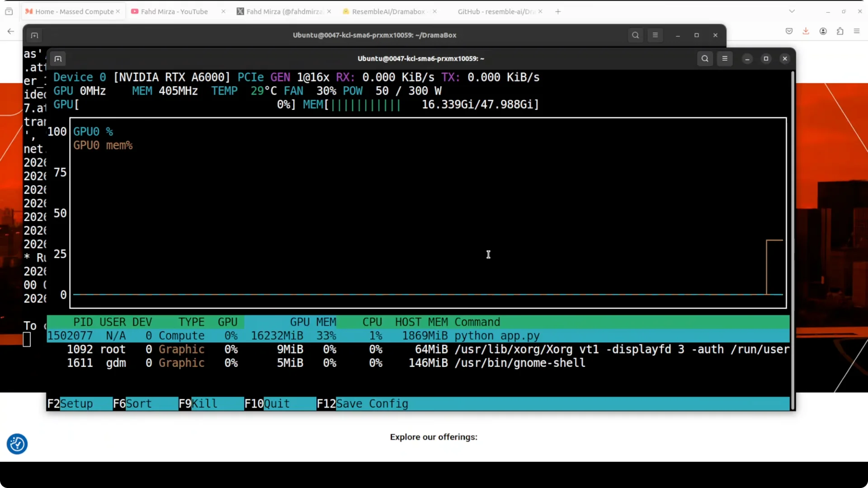Image resolution: width=868 pixels, height=488 pixels.
Task: Maximize the front terminal window
Action: pos(766,59)
